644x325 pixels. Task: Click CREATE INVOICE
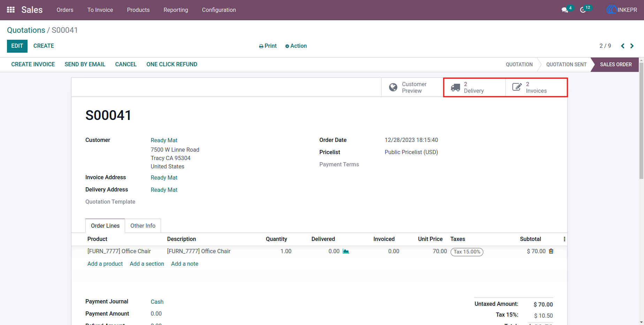(x=33, y=65)
